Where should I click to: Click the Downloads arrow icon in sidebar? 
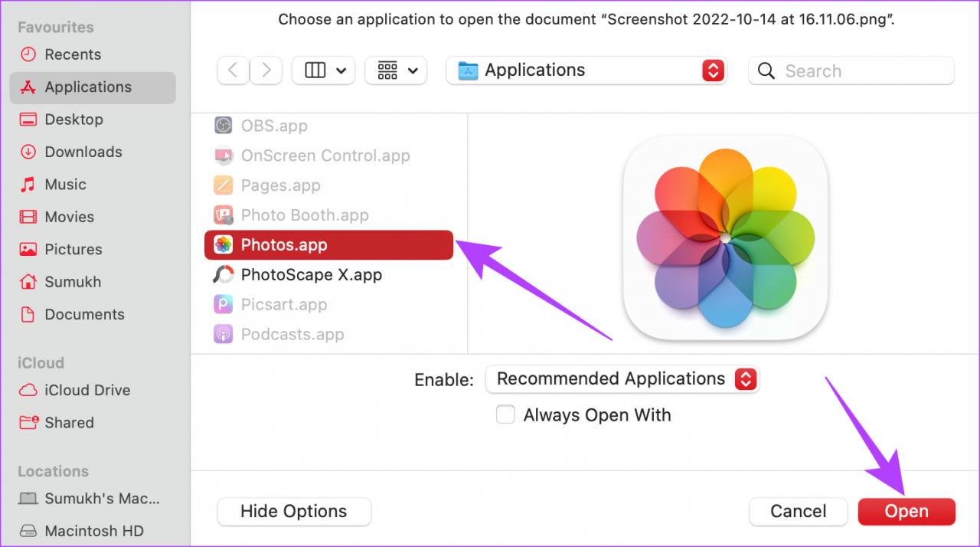[28, 152]
